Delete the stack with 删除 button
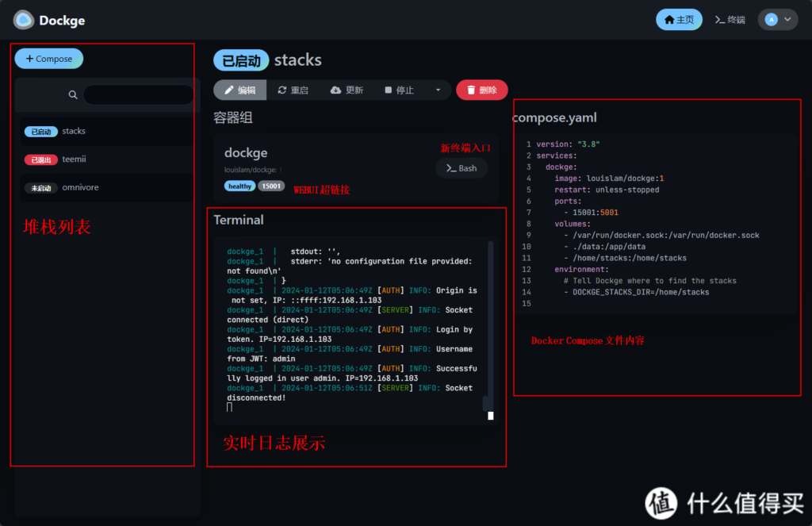Viewport: 812px width, 526px height. [x=481, y=90]
